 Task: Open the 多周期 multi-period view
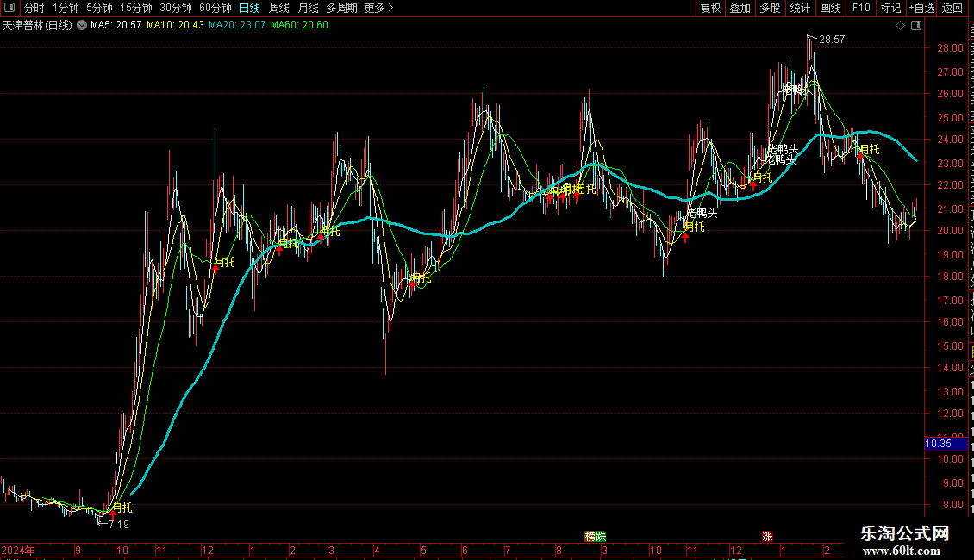pyautogui.click(x=341, y=8)
